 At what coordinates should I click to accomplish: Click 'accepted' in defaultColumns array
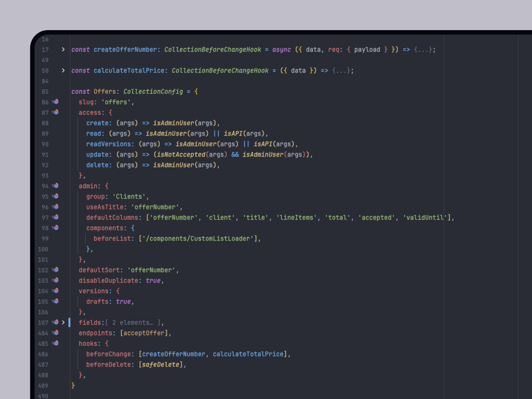(x=377, y=217)
